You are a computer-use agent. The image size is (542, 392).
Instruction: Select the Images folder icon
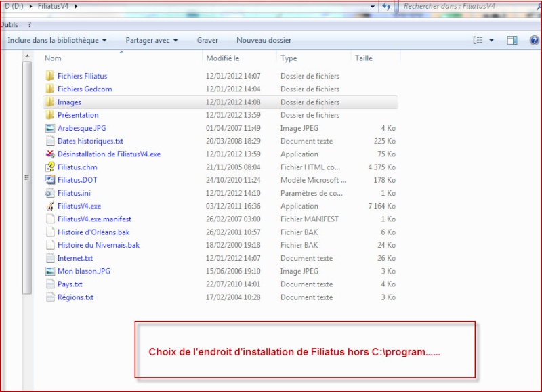49,102
